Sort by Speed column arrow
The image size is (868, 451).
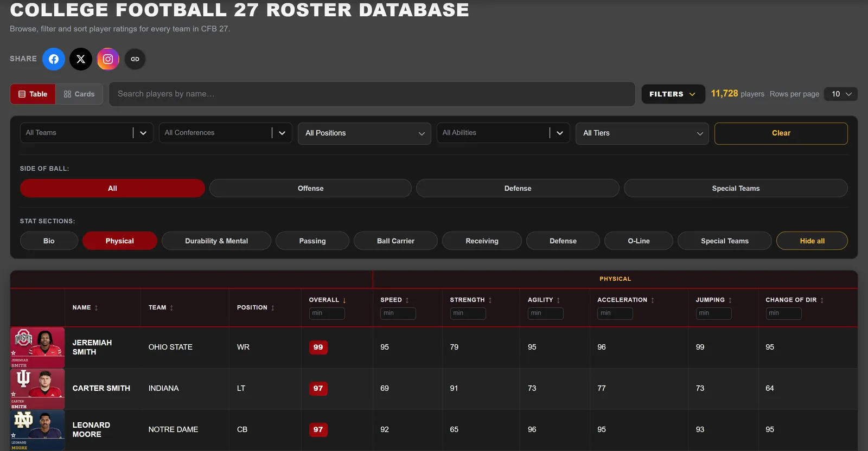(407, 300)
